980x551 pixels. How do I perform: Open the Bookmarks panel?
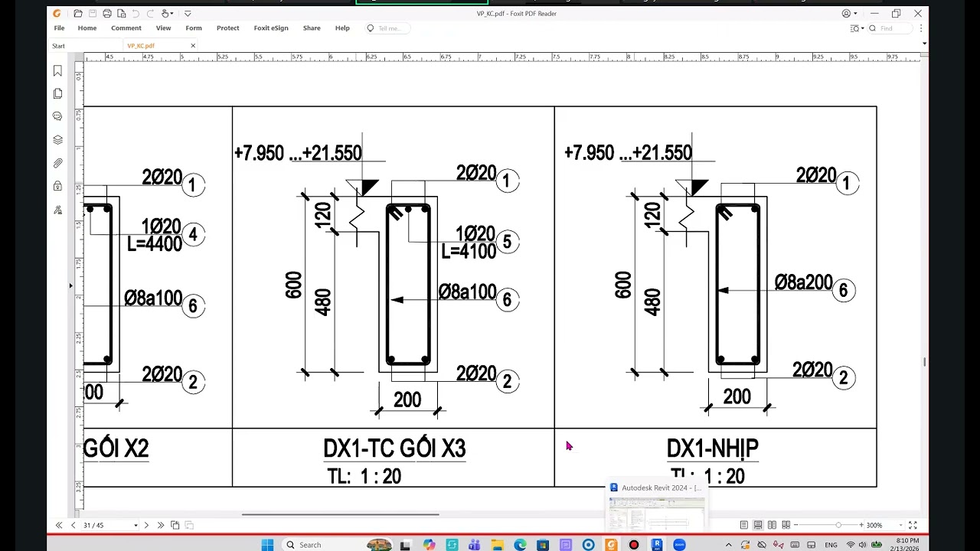(57, 70)
